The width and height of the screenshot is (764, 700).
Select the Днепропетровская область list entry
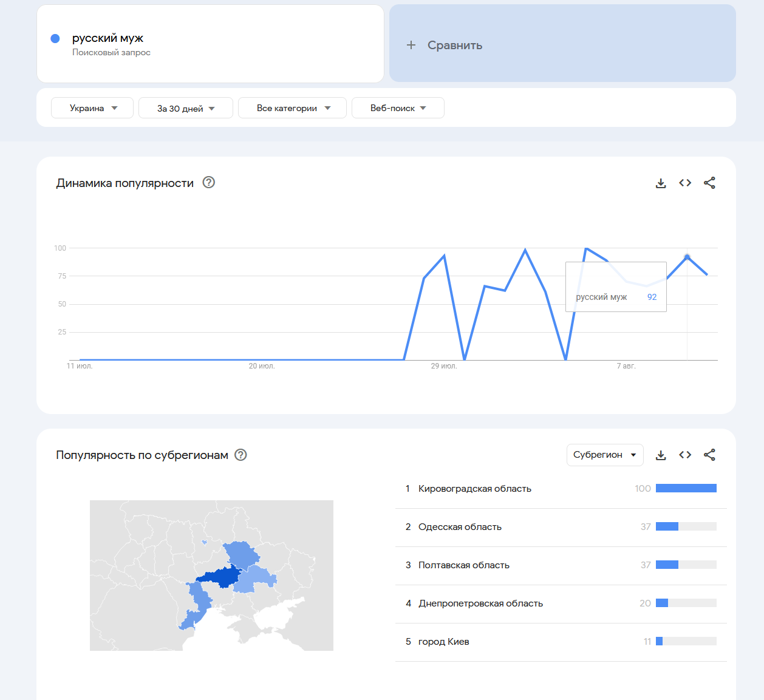tap(480, 603)
